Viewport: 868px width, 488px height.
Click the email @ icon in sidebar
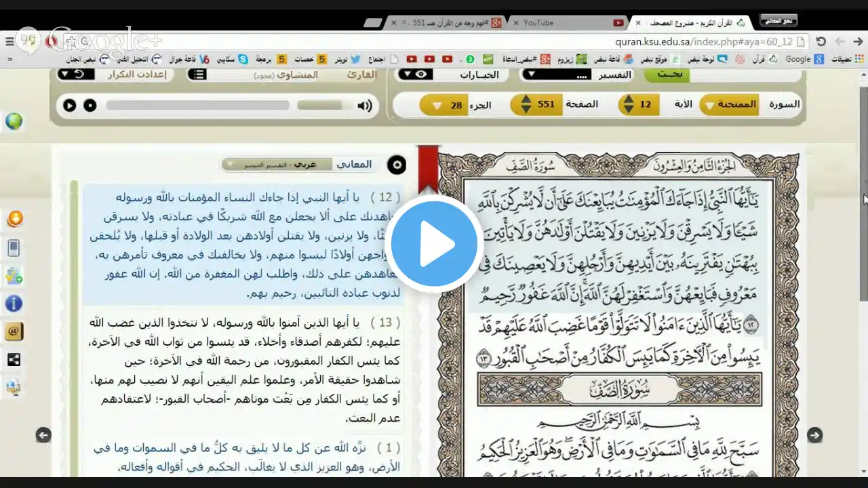[x=14, y=331]
